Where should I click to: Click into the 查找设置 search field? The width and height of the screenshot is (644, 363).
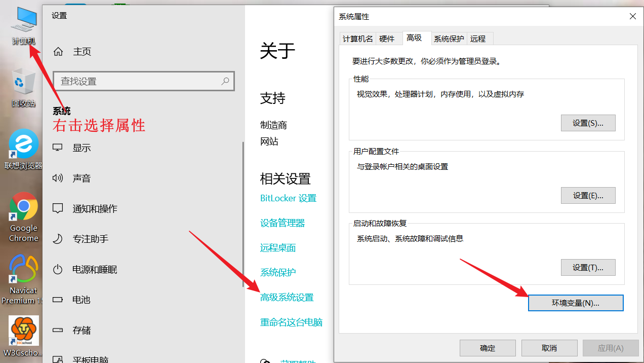[144, 81]
